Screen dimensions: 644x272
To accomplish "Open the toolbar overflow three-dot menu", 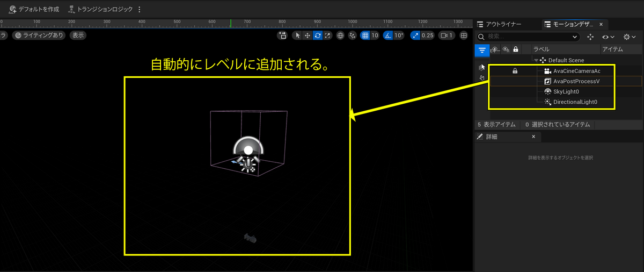I will tap(140, 9).
